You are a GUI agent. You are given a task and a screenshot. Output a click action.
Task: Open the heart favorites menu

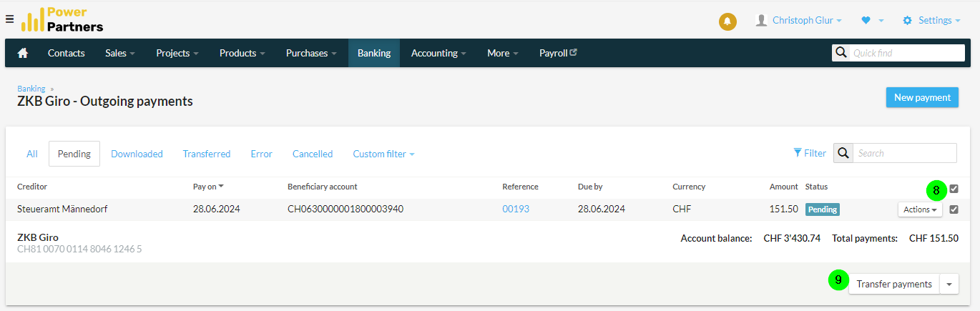(872, 21)
